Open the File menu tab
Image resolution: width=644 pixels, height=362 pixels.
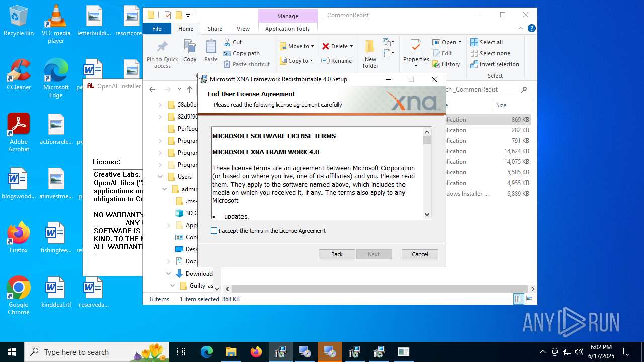(x=157, y=29)
